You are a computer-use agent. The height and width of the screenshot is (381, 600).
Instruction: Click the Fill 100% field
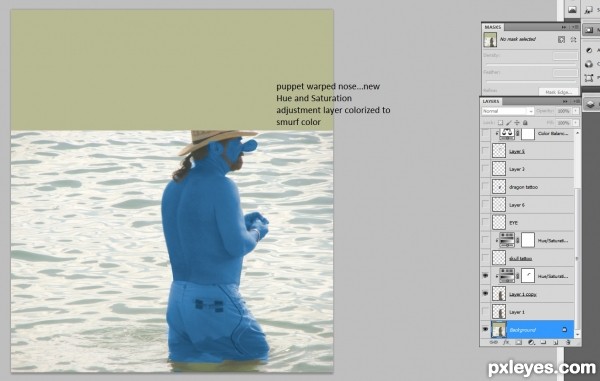coord(564,123)
